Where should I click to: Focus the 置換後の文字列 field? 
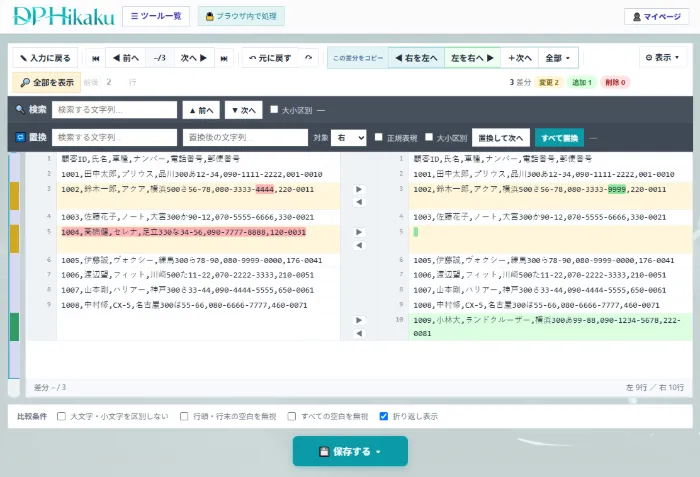245,137
